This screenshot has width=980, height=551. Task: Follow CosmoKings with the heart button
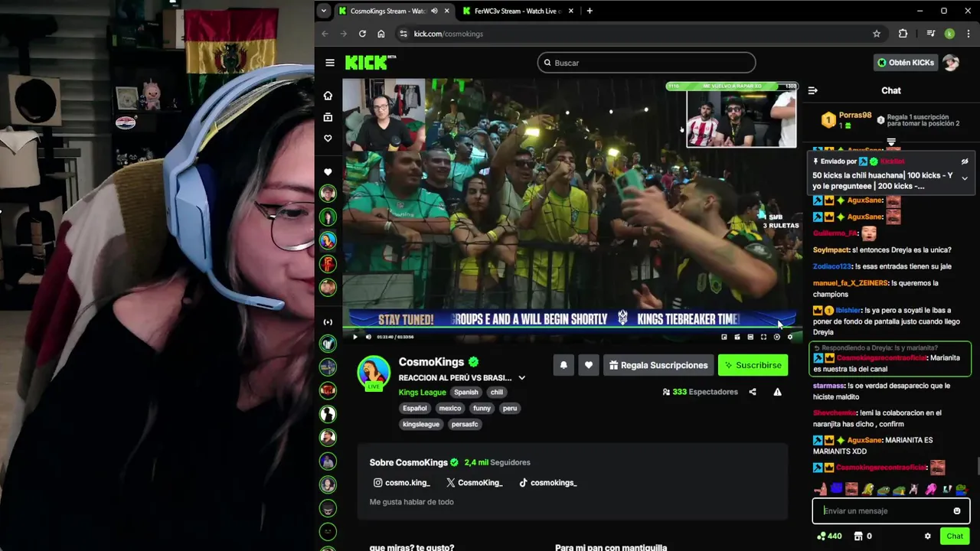pos(588,365)
